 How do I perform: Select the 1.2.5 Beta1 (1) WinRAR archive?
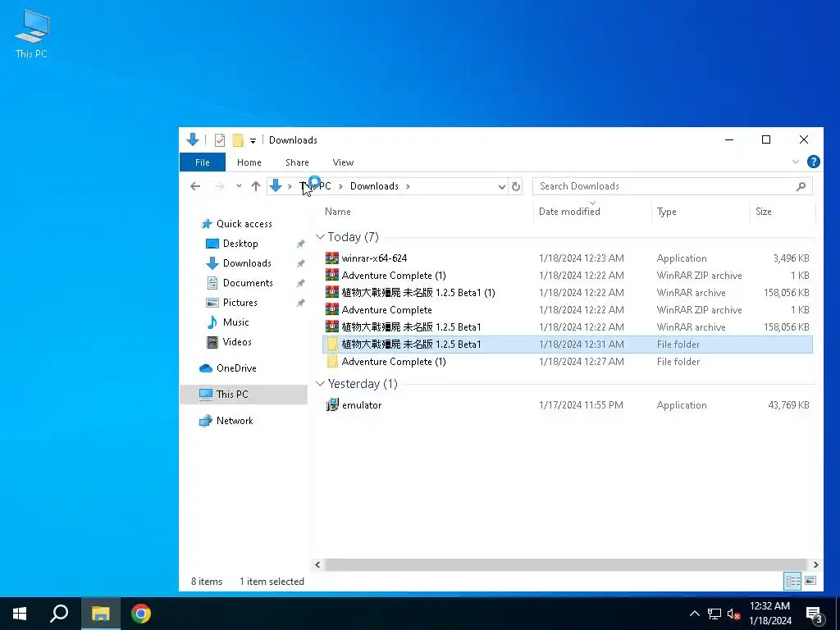[418, 293]
